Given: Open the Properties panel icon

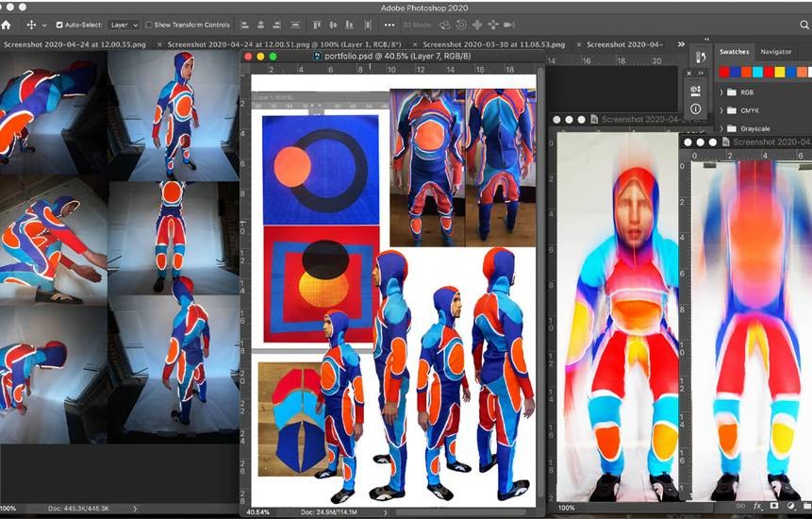Looking at the screenshot, I should (696, 91).
